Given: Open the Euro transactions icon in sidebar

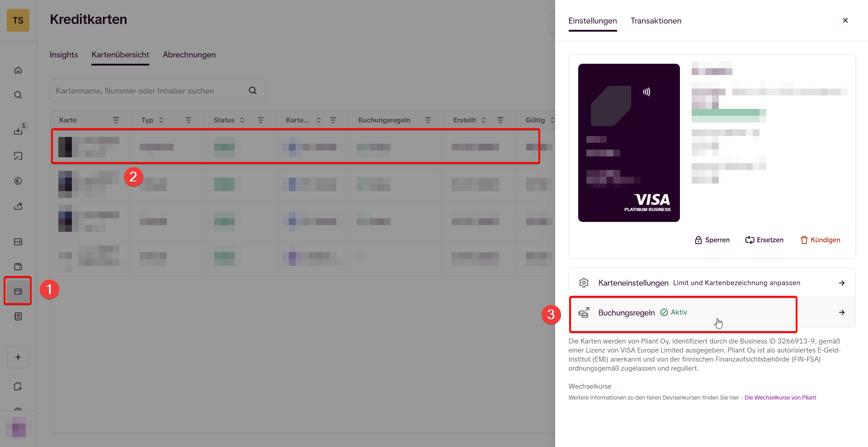Looking at the screenshot, I should pyautogui.click(x=18, y=181).
